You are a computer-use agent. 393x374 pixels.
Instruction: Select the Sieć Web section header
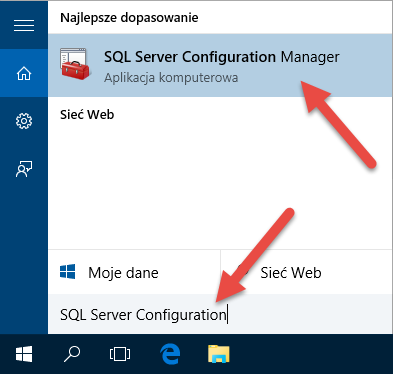[x=87, y=114]
